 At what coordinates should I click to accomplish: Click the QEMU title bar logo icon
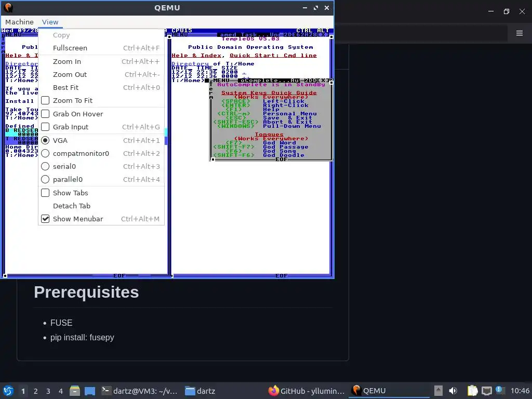8,7
